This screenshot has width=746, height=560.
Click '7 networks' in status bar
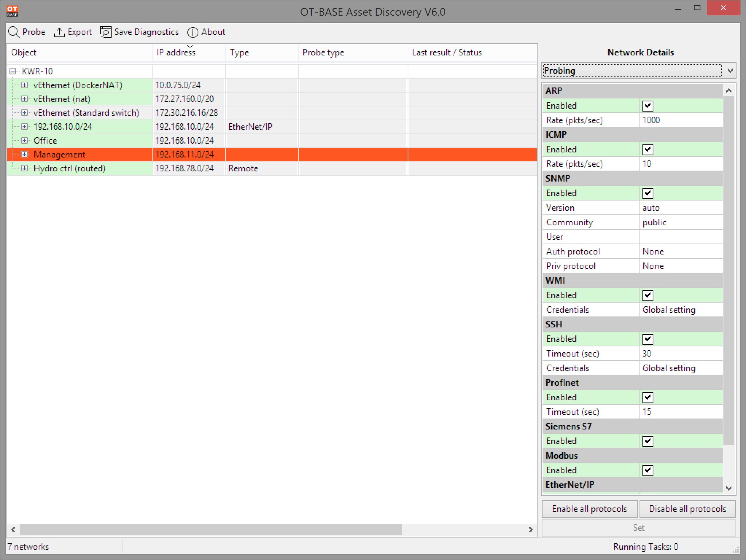[x=28, y=547]
